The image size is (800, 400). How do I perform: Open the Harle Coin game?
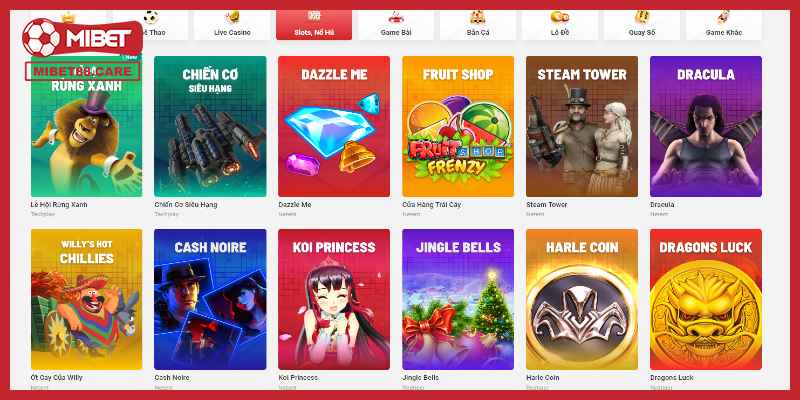click(582, 299)
